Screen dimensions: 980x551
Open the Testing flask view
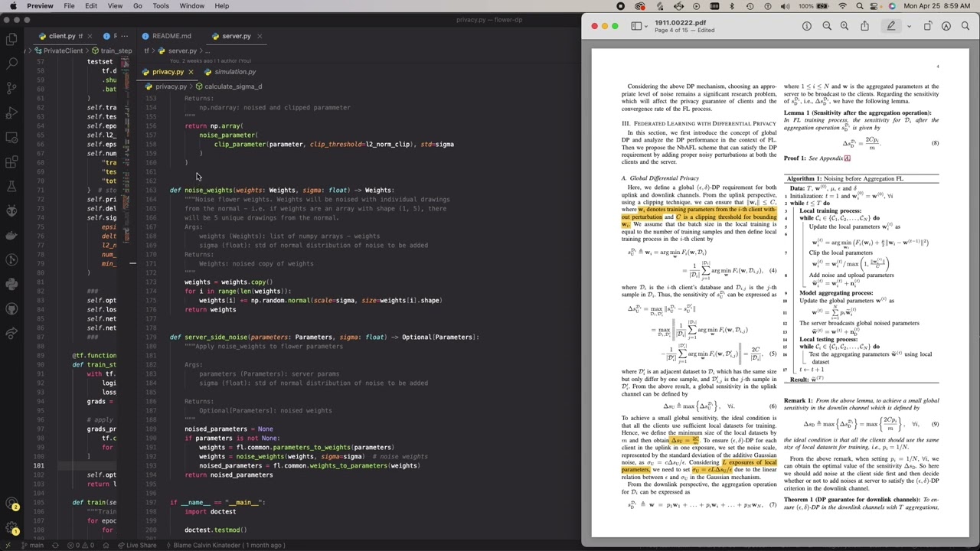(11, 186)
